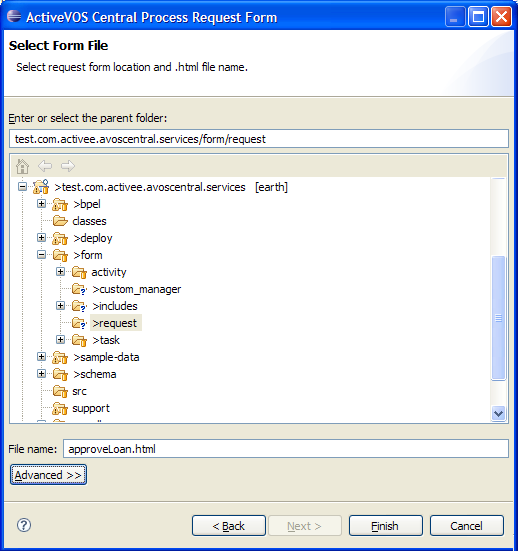Click the Forward arrow navigation icon
This screenshot has width=518, height=551.
point(68,166)
